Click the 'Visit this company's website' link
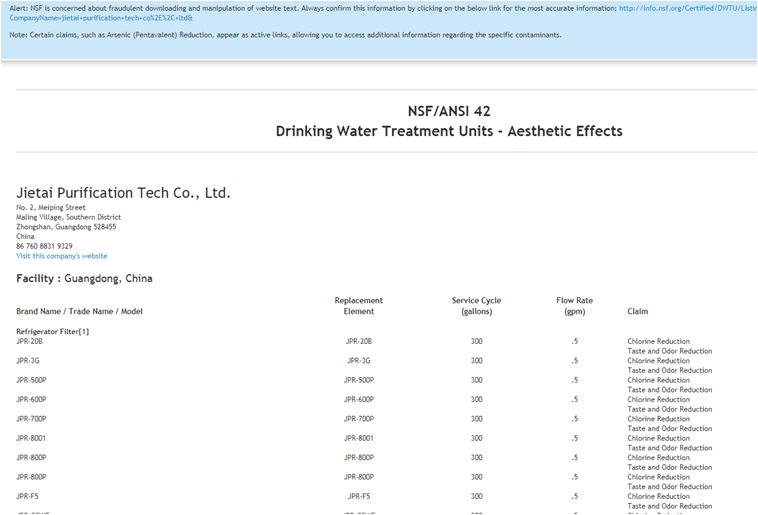The width and height of the screenshot is (758, 515). pos(61,256)
